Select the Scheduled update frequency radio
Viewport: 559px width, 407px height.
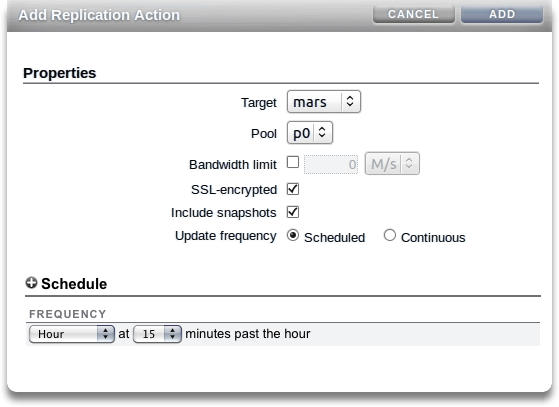click(x=293, y=235)
